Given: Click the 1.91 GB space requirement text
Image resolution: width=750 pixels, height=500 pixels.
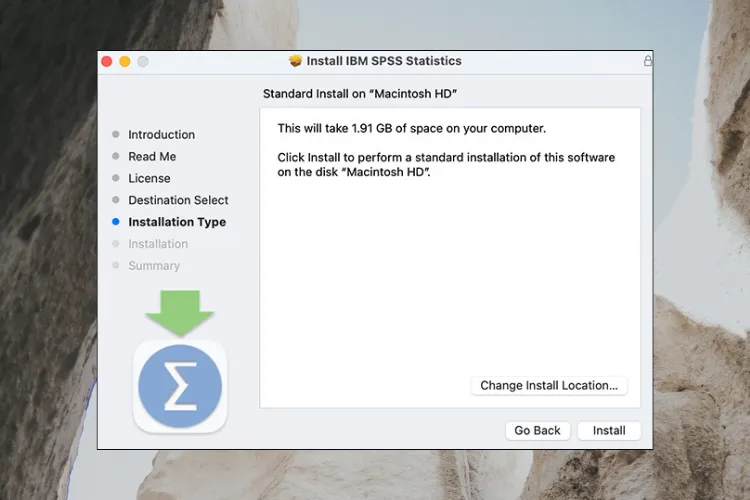Looking at the screenshot, I should pos(411,128).
